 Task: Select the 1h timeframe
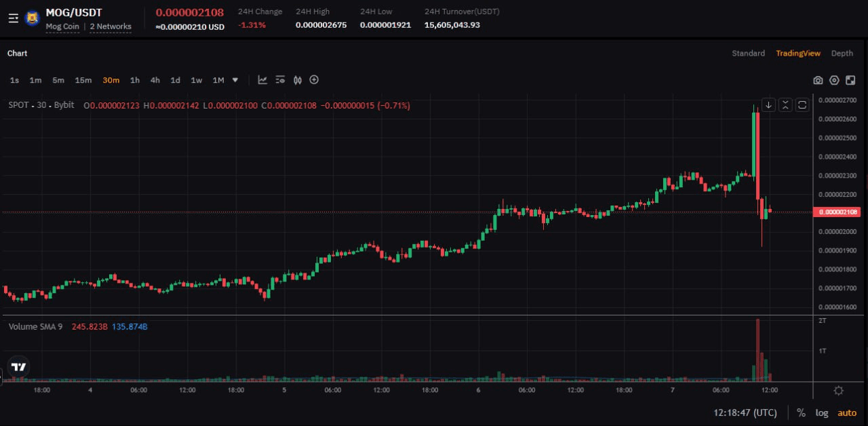(135, 80)
